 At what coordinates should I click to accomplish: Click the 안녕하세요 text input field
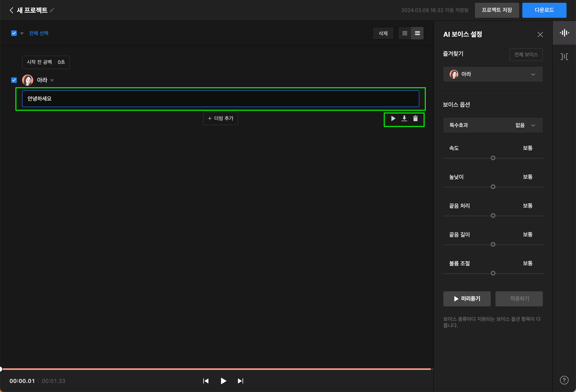coord(220,99)
